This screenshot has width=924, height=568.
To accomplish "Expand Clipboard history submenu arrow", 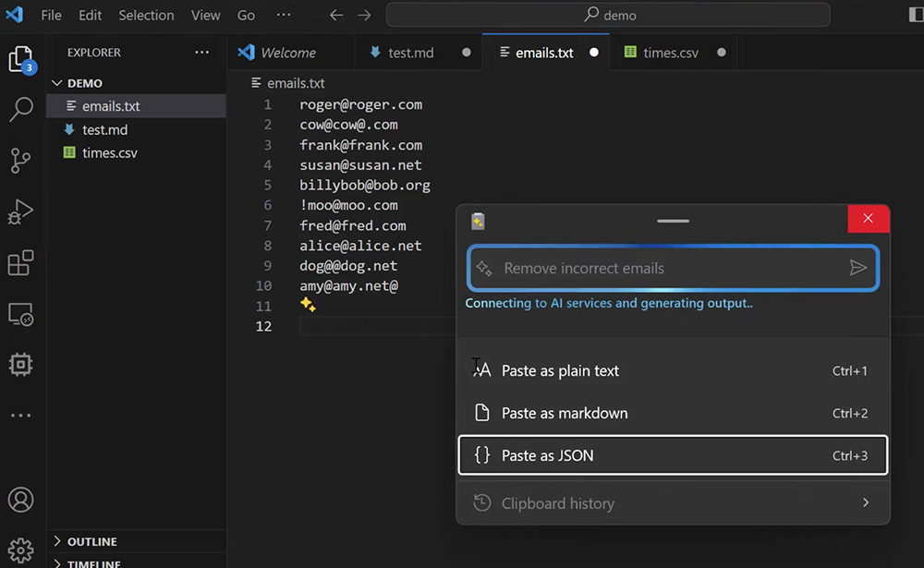I will 866,502.
